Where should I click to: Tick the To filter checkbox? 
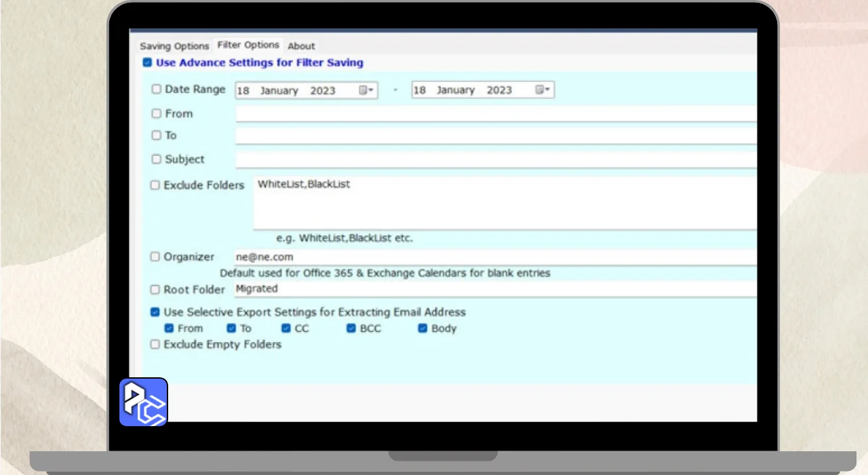coord(157,135)
